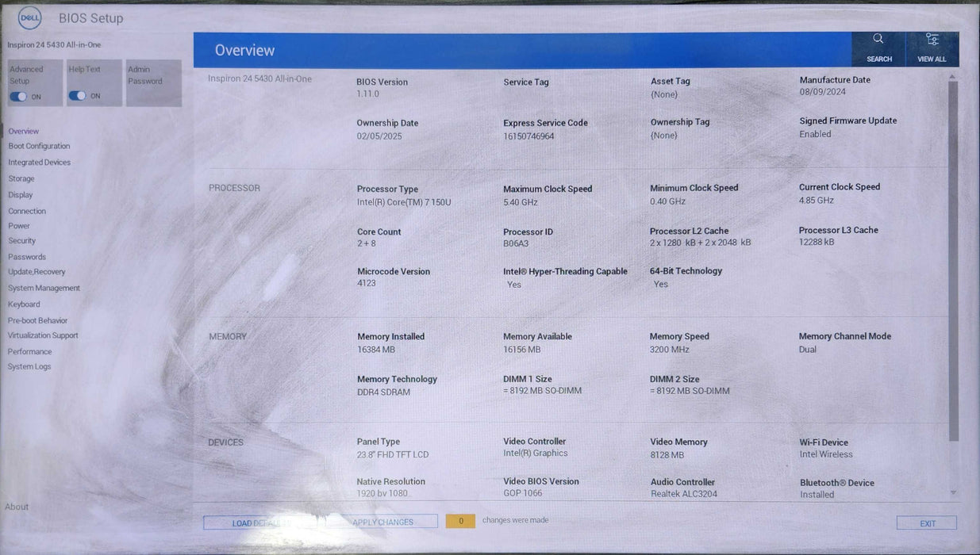Click the About link

[17, 506]
